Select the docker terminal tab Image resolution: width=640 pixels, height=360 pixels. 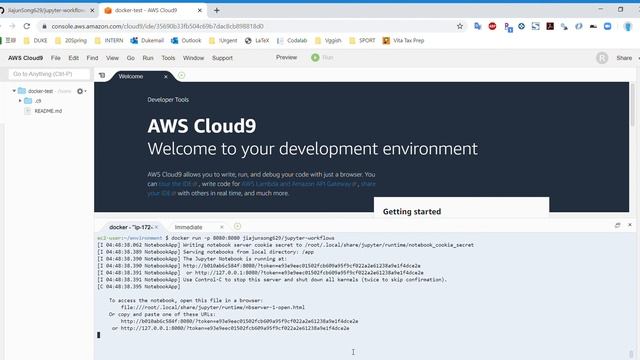pyautogui.click(x=130, y=227)
